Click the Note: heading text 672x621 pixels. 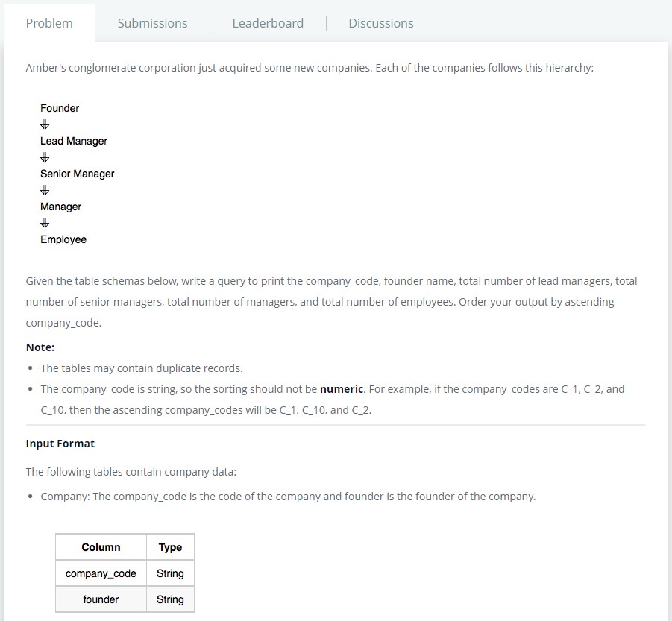tap(40, 347)
